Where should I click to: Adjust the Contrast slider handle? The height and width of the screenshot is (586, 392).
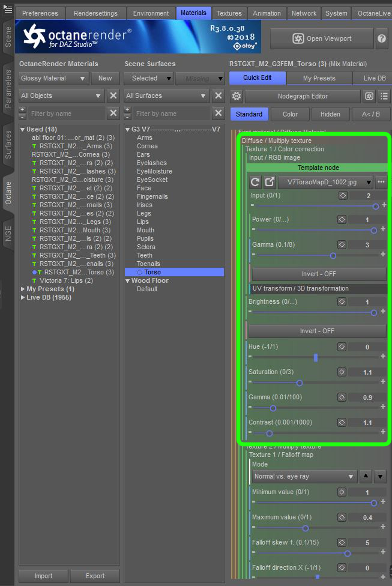tap(270, 433)
